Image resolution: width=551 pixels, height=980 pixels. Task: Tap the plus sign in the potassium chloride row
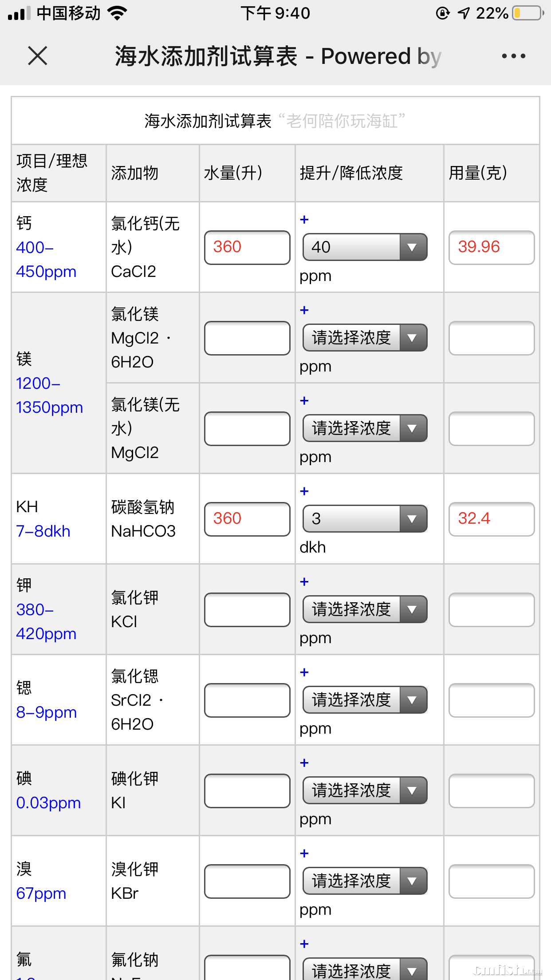pyautogui.click(x=304, y=582)
